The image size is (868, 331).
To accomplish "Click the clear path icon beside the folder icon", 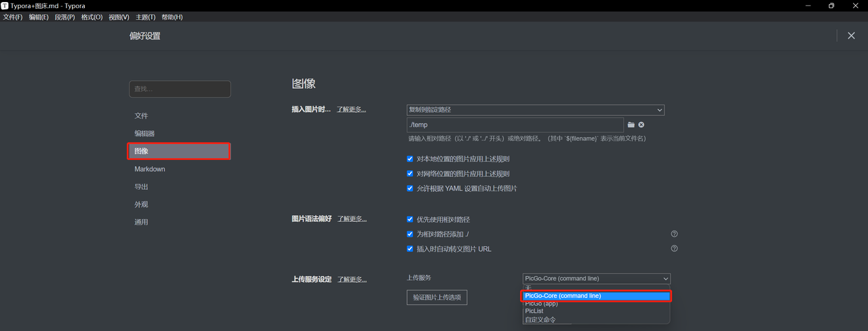I will (641, 125).
